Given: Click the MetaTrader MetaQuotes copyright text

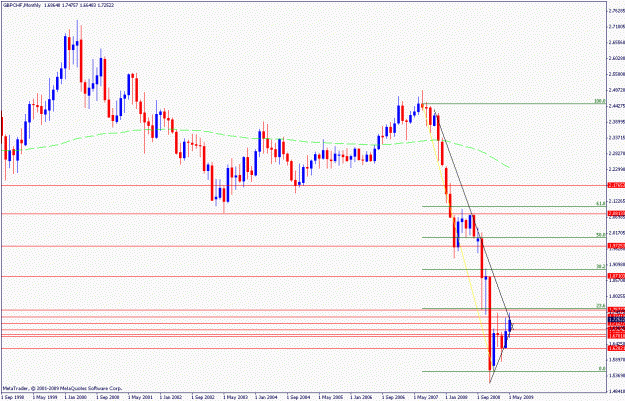Looking at the screenshot, I should point(62,388).
